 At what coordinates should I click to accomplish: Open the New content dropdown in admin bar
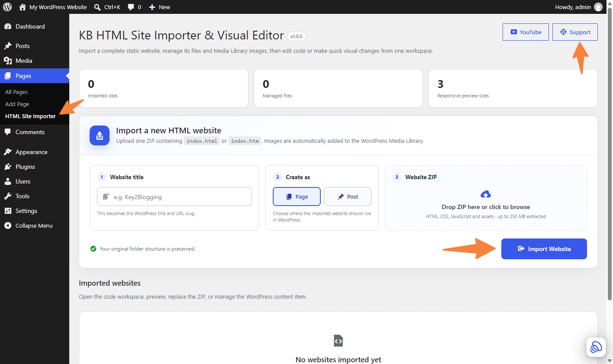tap(159, 7)
